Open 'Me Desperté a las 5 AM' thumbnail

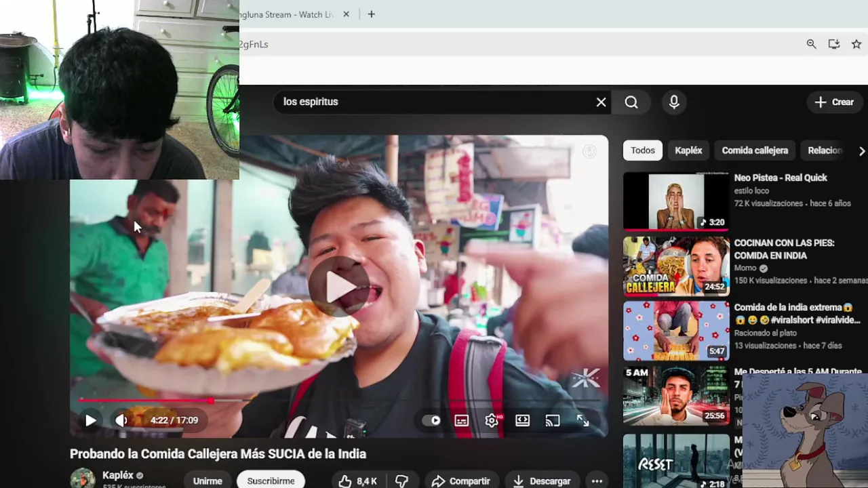pyautogui.click(x=676, y=396)
